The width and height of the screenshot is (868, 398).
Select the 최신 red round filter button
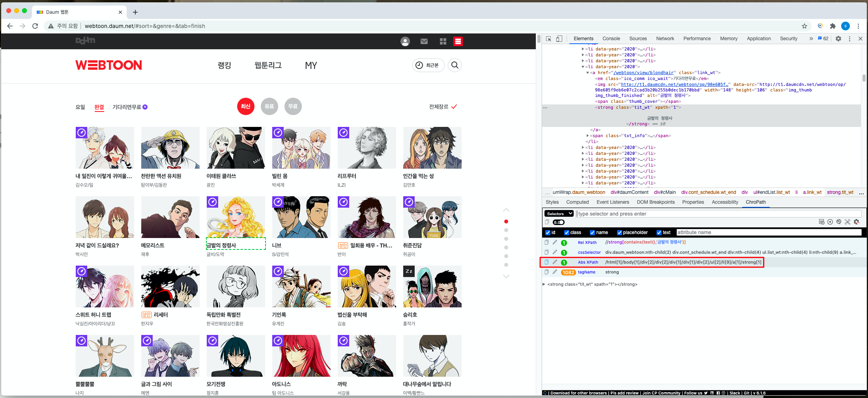click(246, 106)
